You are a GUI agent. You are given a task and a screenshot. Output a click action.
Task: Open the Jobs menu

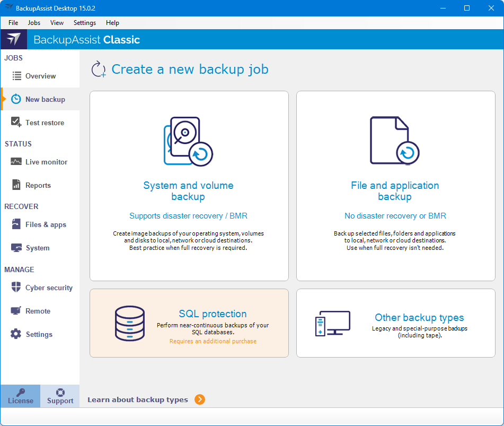pyautogui.click(x=34, y=23)
